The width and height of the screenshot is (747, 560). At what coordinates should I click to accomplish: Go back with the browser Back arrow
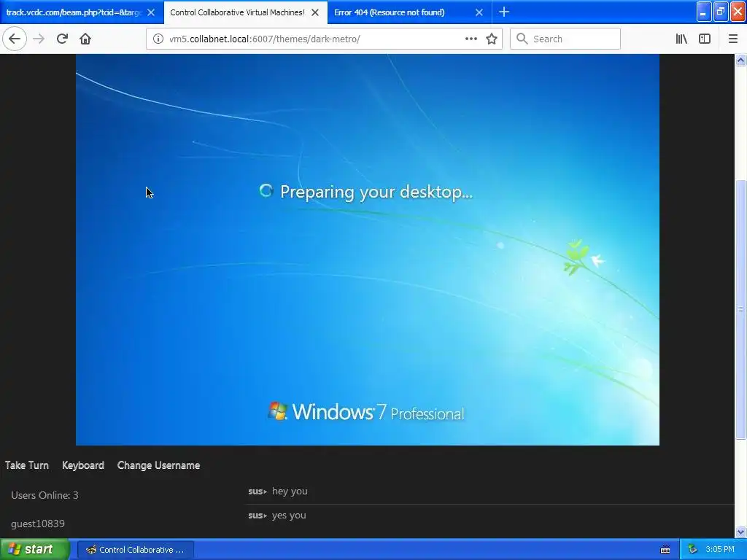tap(15, 39)
